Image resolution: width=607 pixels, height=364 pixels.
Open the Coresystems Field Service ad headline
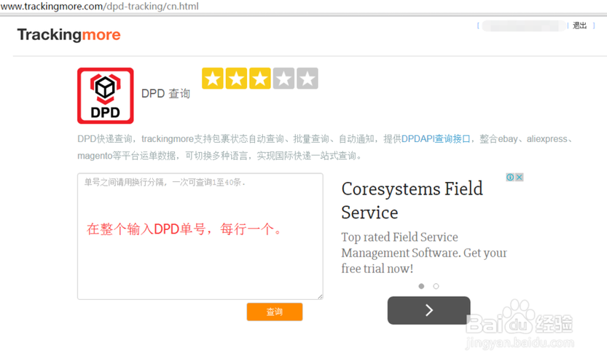pos(412,201)
